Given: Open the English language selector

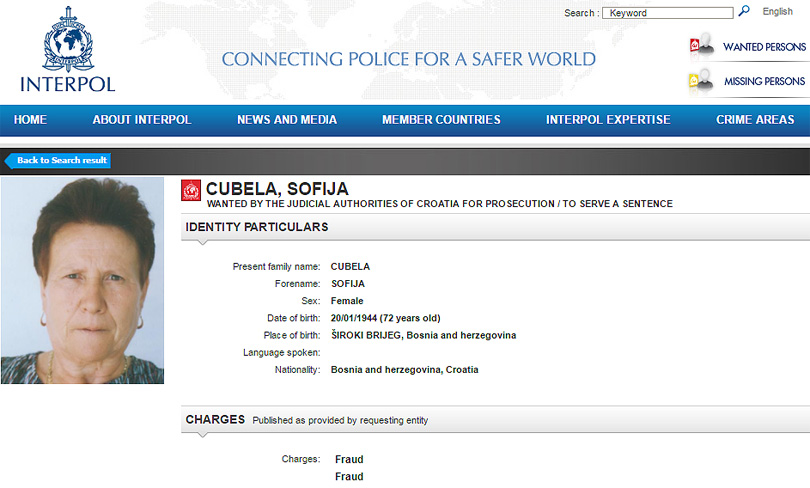Looking at the screenshot, I should 777,11.
